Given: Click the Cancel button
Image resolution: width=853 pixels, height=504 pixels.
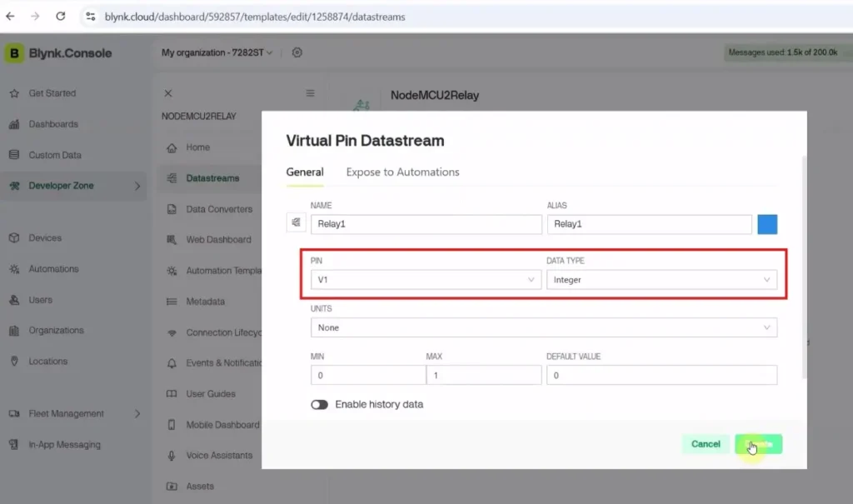Looking at the screenshot, I should pos(706,444).
